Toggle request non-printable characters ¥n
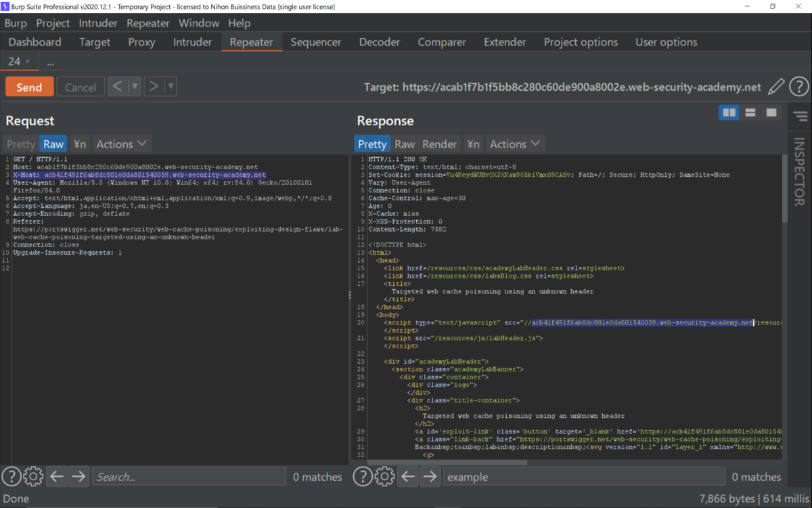812x508 pixels. pos(80,144)
